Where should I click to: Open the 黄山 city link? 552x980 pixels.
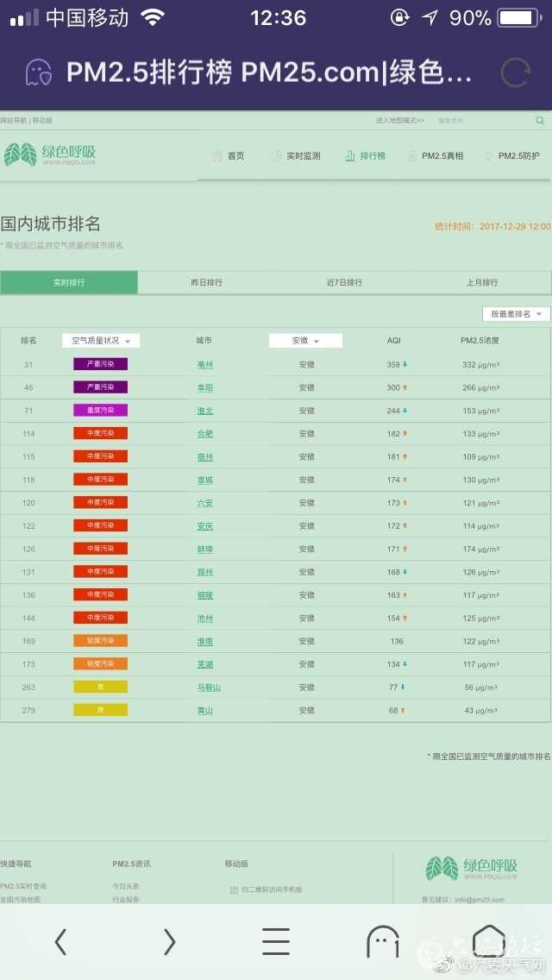[x=204, y=710]
